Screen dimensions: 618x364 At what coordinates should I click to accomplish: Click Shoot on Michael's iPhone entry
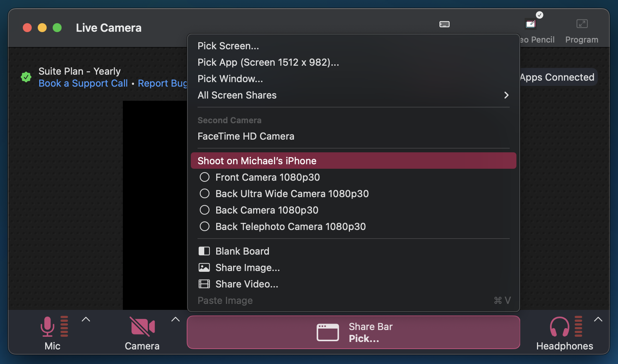[x=353, y=161]
